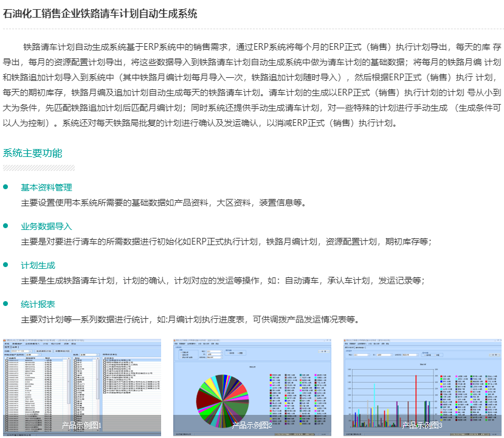Image resolution: width=504 pixels, height=438 pixels.
Task: Select the 业务数据导入 feature heading
Action: pos(46,226)
